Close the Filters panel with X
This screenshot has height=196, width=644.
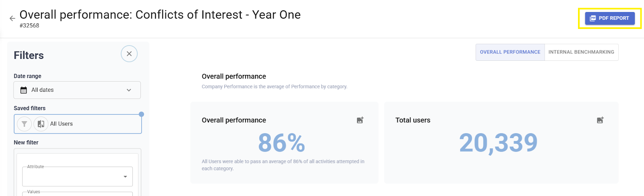[x=129, y=54]
